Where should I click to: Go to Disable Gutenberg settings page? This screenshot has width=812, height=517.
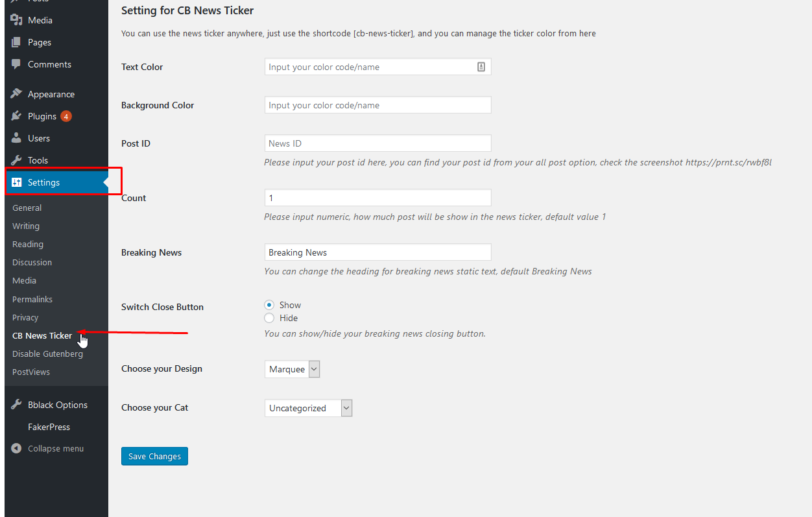click(x=47, y=354)
